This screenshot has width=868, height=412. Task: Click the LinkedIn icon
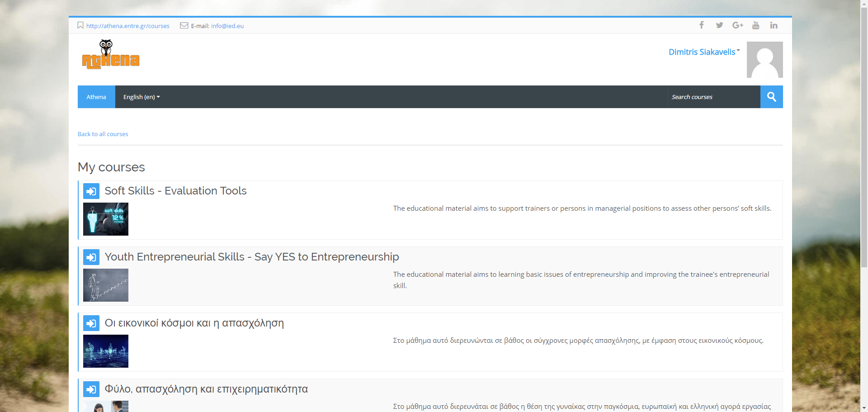pos(774,25)
